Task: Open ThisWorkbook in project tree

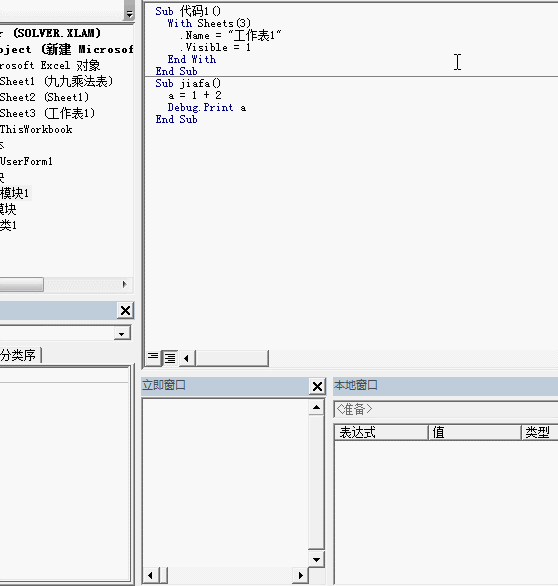Action: 36,129
